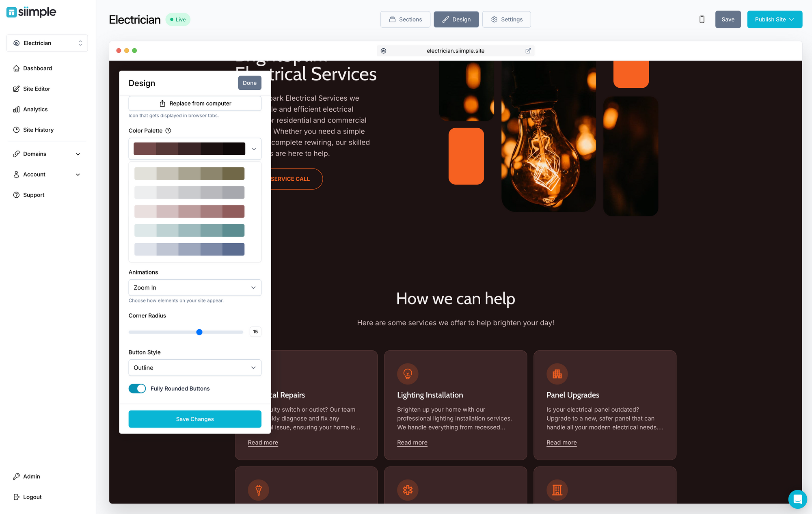This screenshot has height=514, width=812.
Task: Click the siimple logo
Action: point(31,12)
